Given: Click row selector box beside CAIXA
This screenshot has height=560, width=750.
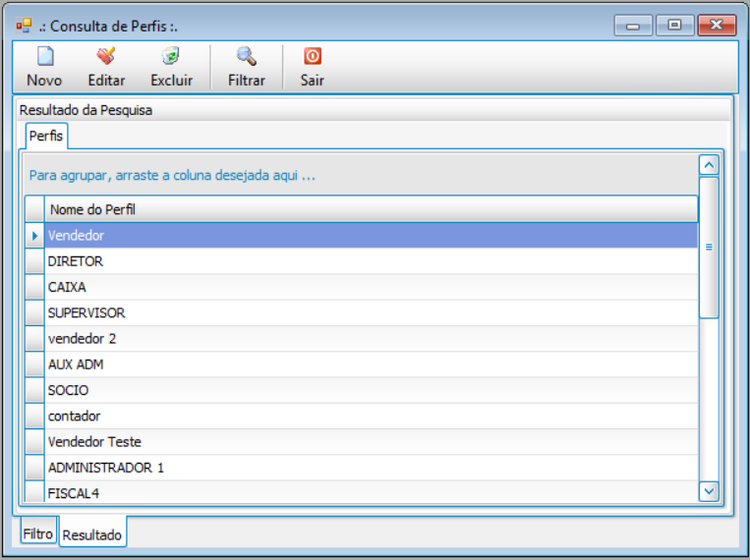Looking at the screenshot, I should tap(34, 287).
